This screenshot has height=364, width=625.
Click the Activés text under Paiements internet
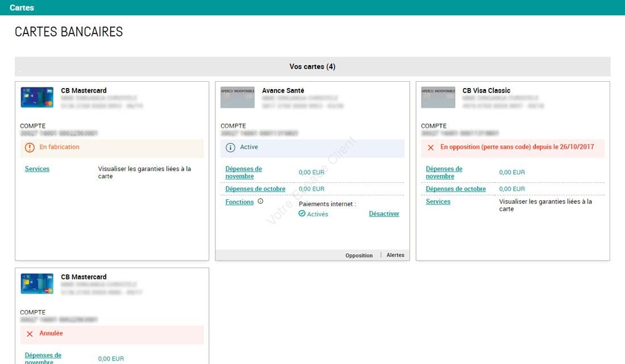click(x=317, y=214)
